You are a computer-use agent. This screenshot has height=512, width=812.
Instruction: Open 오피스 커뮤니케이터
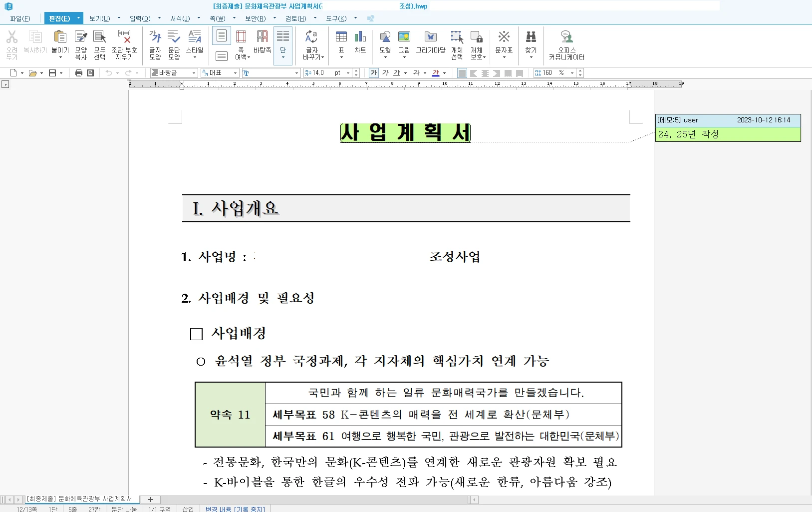coord(566,44)
